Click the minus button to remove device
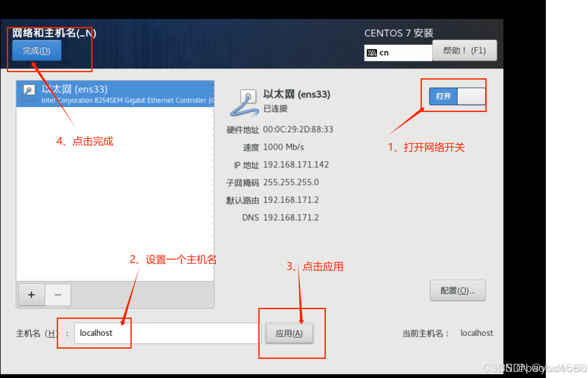Screen dimensions: 588x378 click(x=58, y=295)
